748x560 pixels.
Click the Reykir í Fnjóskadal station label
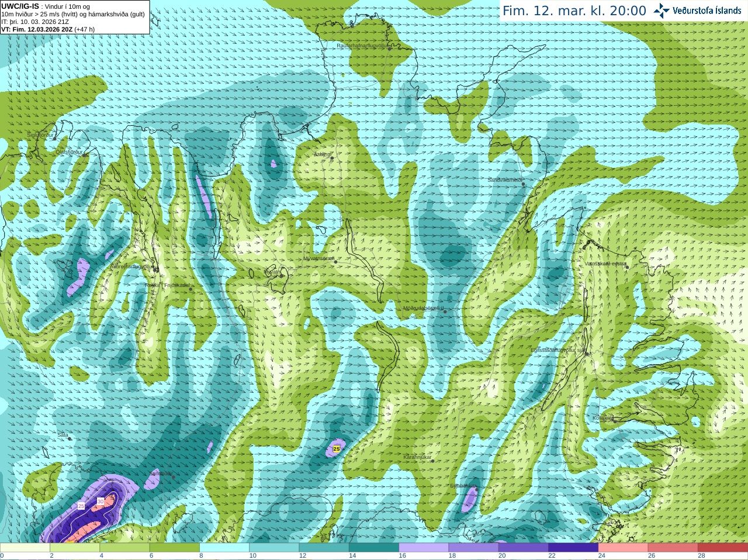pos(168,285)
